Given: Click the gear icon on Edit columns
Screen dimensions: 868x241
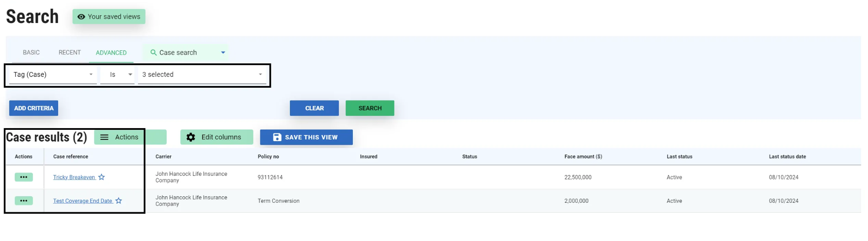Looking at the screenshot, I should click(191, 137).
